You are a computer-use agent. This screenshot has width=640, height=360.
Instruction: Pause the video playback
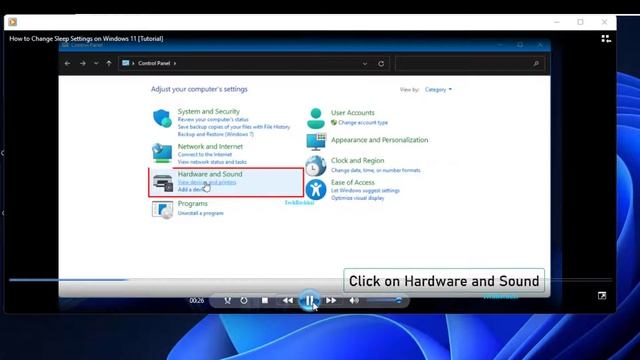[309, 300]
